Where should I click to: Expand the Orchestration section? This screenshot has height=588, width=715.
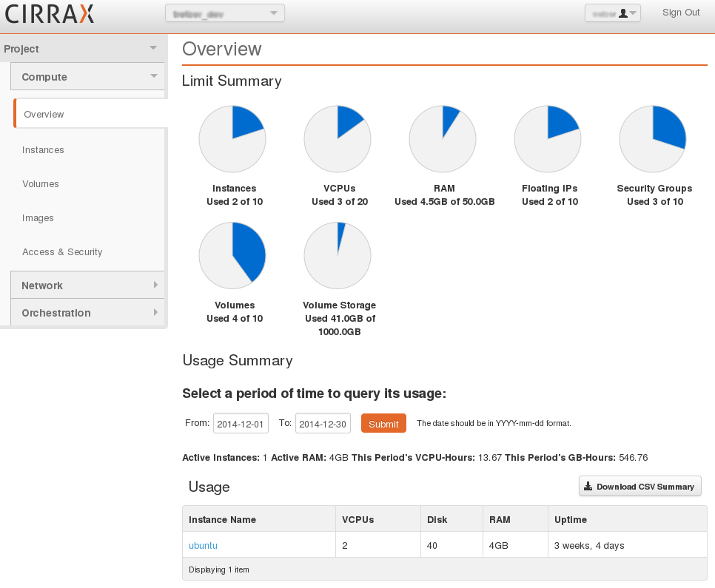(87, 313)
